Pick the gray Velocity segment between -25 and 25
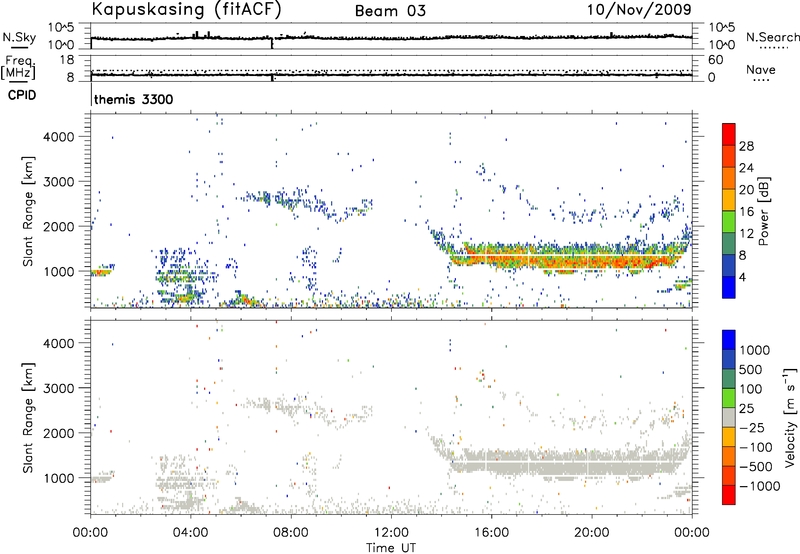 point(729,417)
